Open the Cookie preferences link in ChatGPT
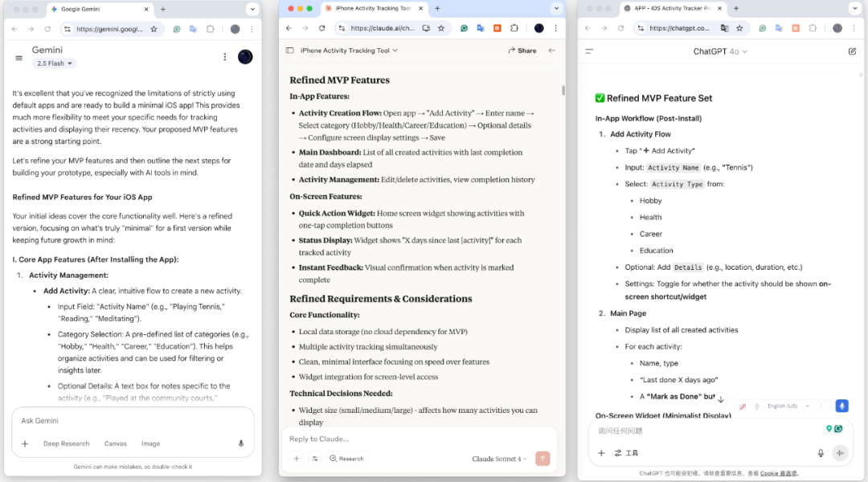Screen dimensions: 868x482 click(x=778, y=474)
